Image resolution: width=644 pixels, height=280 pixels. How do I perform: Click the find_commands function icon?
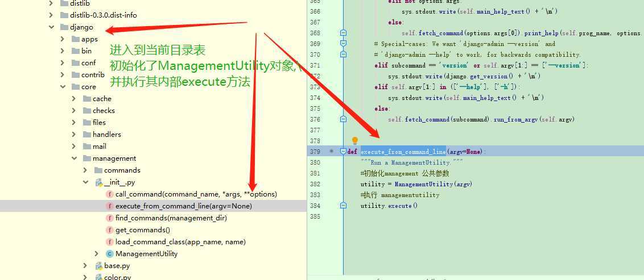pos(110,218)
